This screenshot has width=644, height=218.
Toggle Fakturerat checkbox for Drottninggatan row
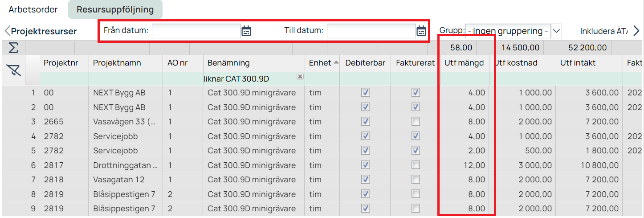[416, 165]
